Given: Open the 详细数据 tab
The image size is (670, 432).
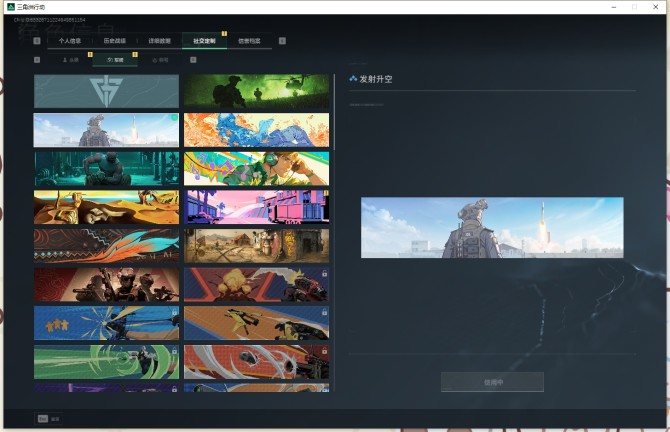Looking at the screenshot, I should click(x=159, y=41).
